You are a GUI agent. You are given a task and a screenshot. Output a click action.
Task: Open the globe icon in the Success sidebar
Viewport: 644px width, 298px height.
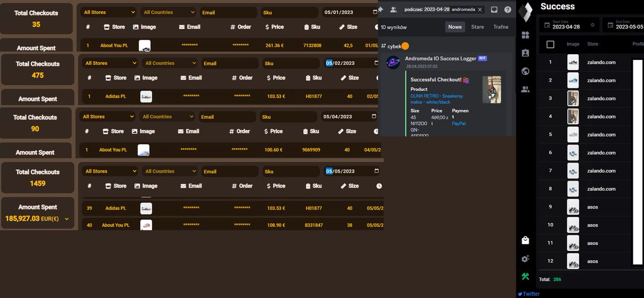coord(525,71)
